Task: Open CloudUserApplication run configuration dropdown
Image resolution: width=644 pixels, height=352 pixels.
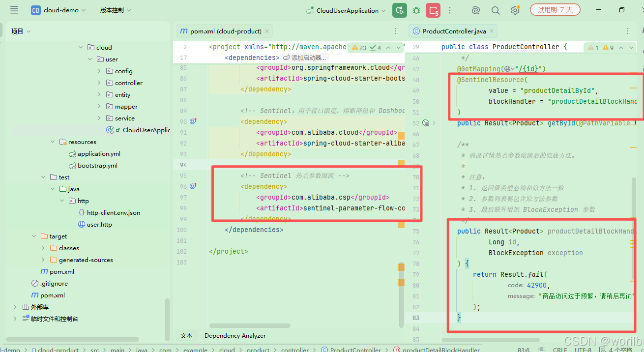Action: [346, 10]
